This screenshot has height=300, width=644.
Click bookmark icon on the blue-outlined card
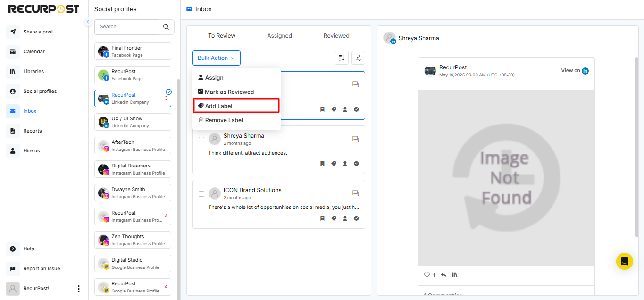coord(323,109)
